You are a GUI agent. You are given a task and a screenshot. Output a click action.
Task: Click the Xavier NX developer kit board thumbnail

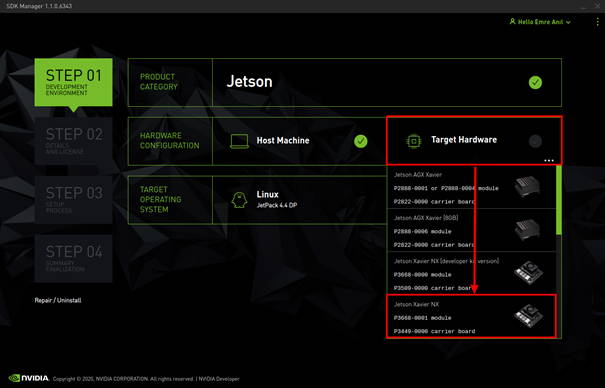click(x=528, y=272)
